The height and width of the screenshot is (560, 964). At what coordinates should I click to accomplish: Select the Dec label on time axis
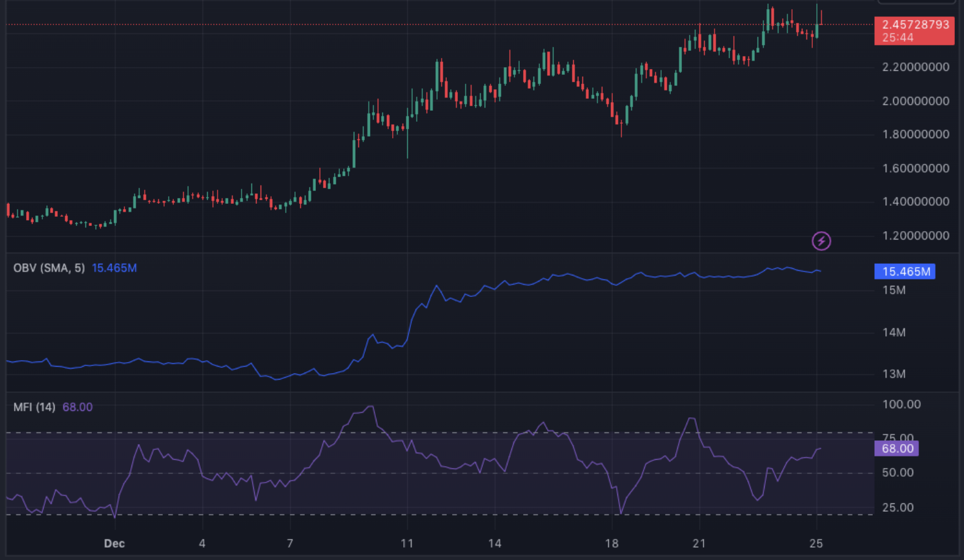115,544
